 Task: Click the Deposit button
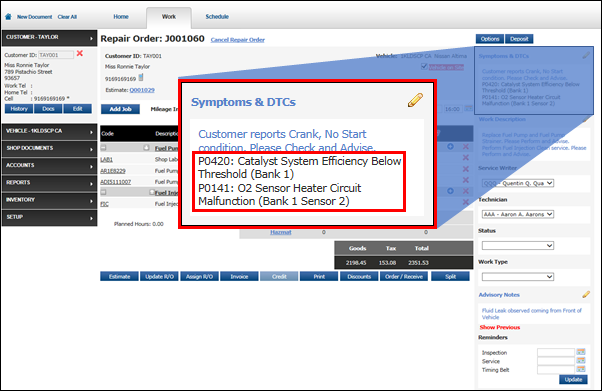click(x=519, y=39)
